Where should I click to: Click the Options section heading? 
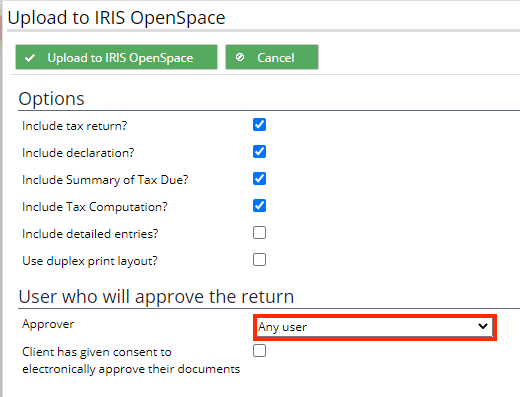coord(51,99)
